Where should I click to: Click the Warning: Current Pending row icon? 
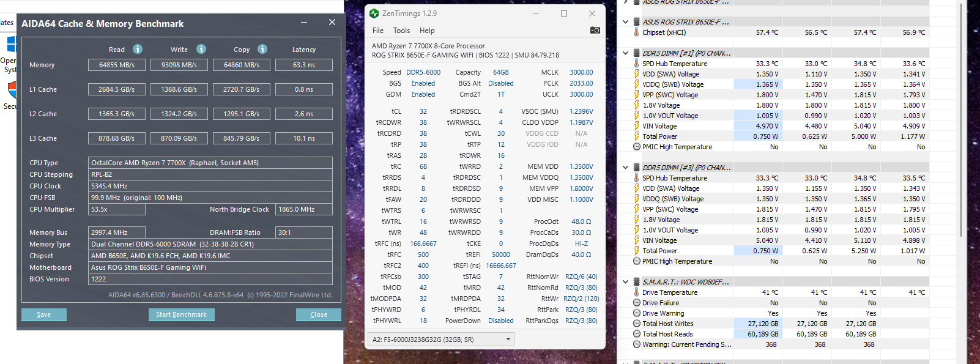click(636, 344)
